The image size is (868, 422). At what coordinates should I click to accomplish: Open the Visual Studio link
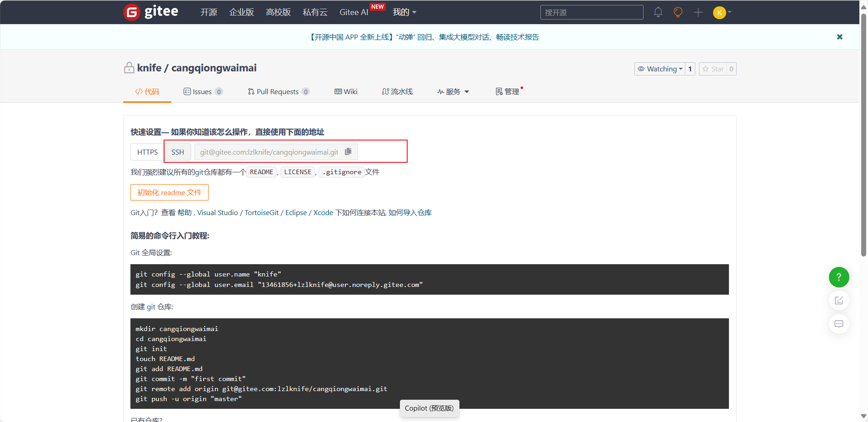tap(217, 212)
